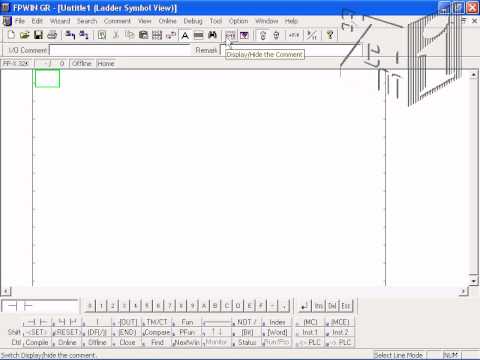The width and height of the screenshot is (480, 360).
Task: Click the Online function key button
Action: click(x=67, y=342)
